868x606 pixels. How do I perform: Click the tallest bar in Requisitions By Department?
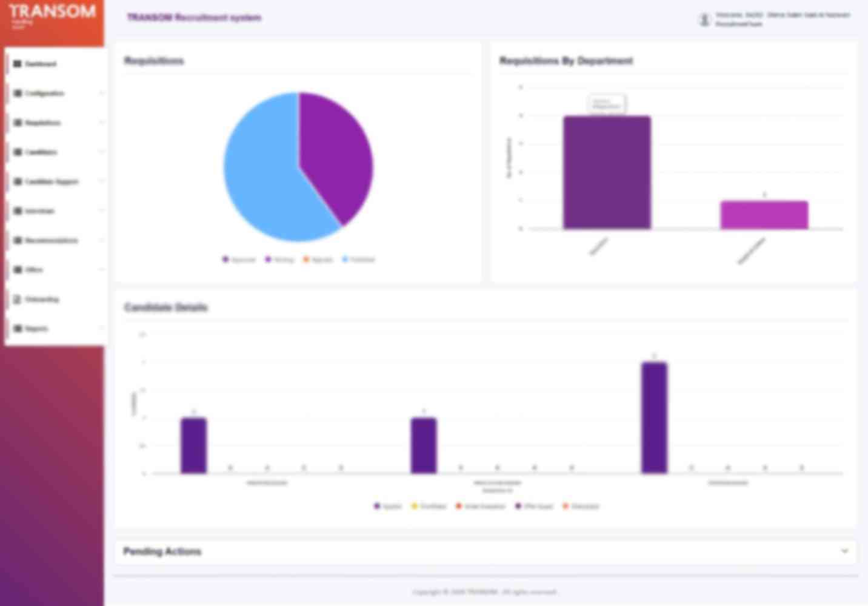coord(607,172)
